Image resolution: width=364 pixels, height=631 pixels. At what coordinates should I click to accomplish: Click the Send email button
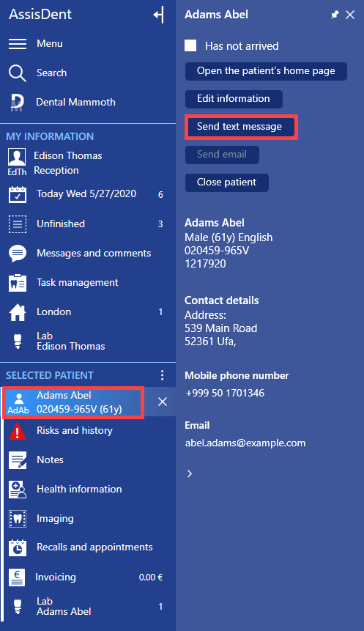point(222,155)
